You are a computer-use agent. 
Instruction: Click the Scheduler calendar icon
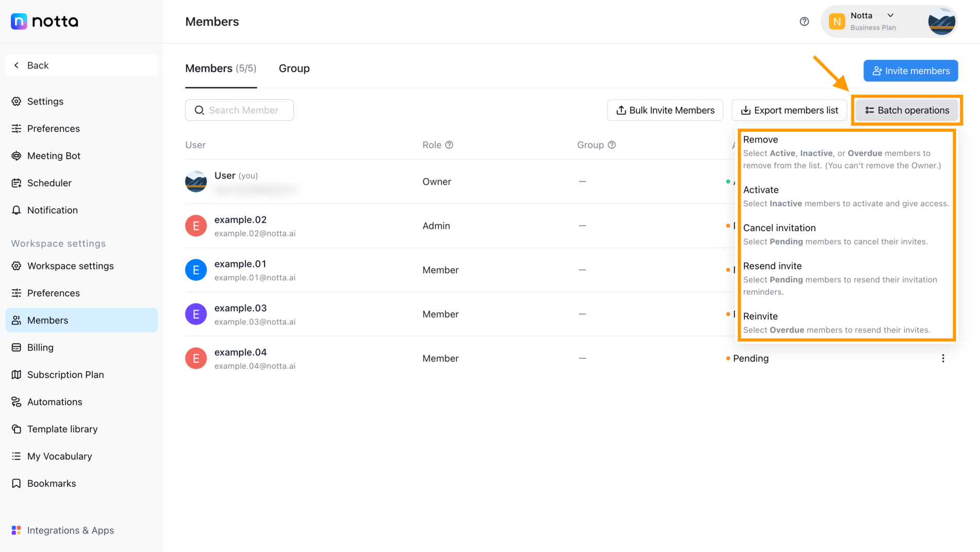tap(17, 183)
